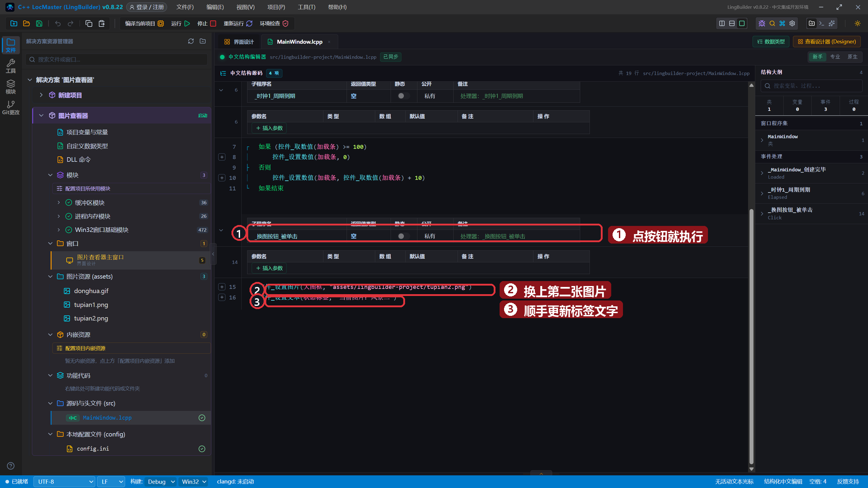Click the AI sparkle icon

point(831,23)
